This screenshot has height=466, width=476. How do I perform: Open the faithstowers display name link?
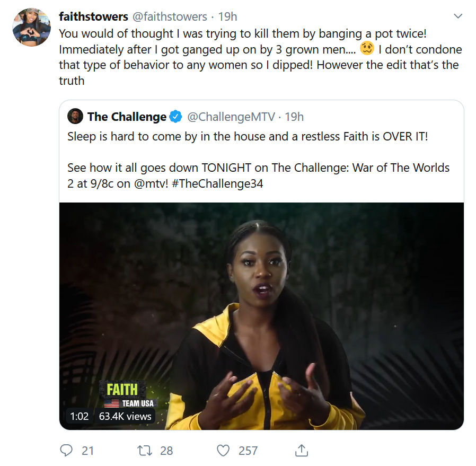(93, 16)
